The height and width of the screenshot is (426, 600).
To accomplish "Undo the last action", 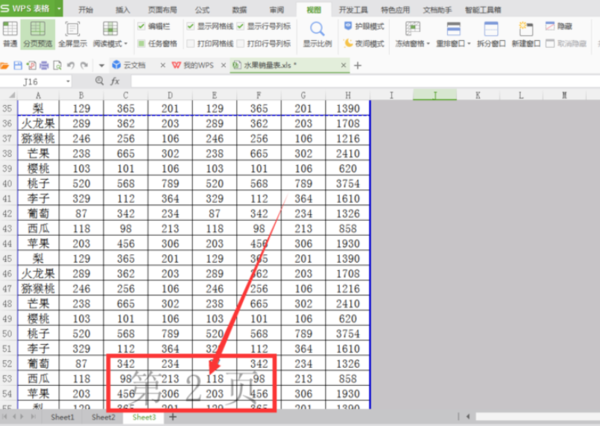I will click(x=71, y=65).
